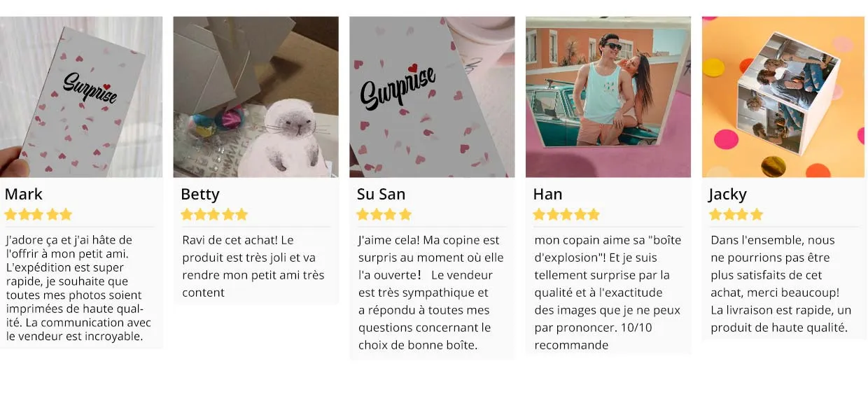Open Jacky's photo cube image

coord(783,97)
